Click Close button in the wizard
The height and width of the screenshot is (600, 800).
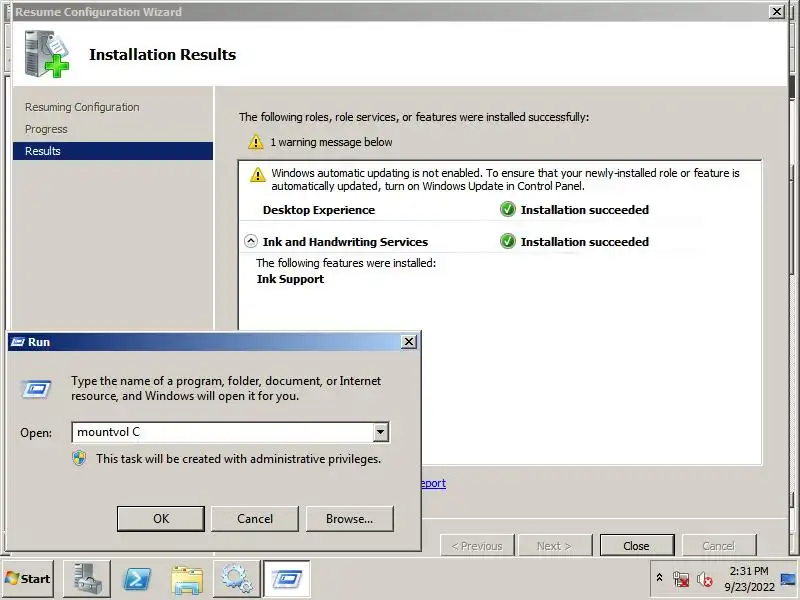637,546
